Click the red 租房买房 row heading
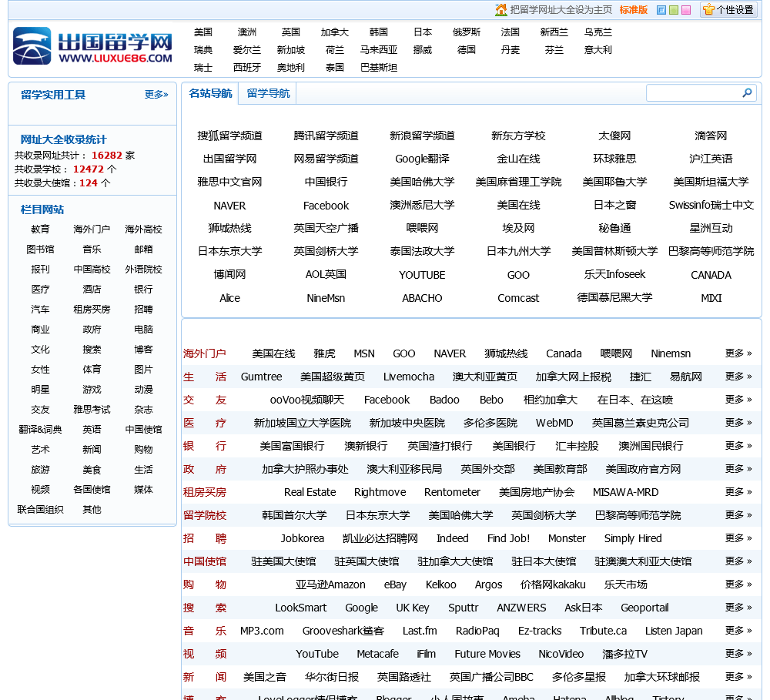 click(204, 492)
